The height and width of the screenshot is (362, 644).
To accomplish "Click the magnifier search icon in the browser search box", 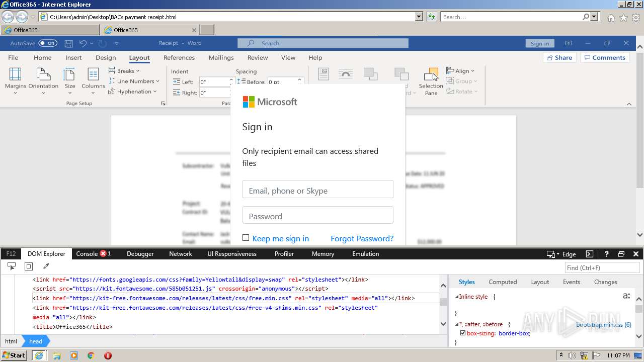I will pyautogui.click(x=586, y=17).
